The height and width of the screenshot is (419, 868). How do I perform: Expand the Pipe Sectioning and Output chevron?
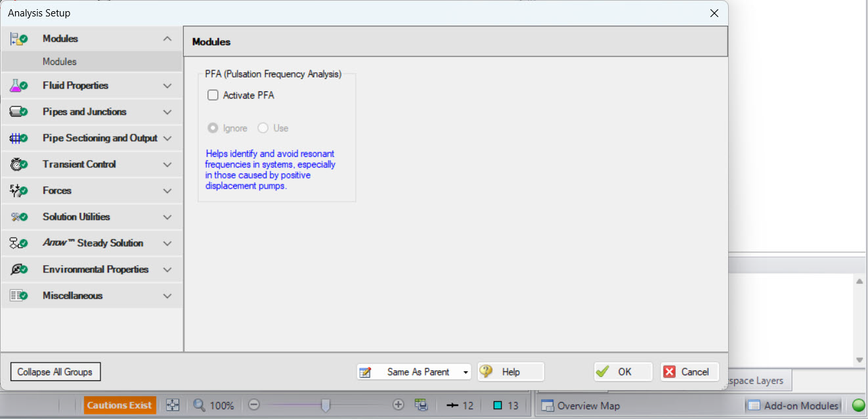tap(167, 138)
